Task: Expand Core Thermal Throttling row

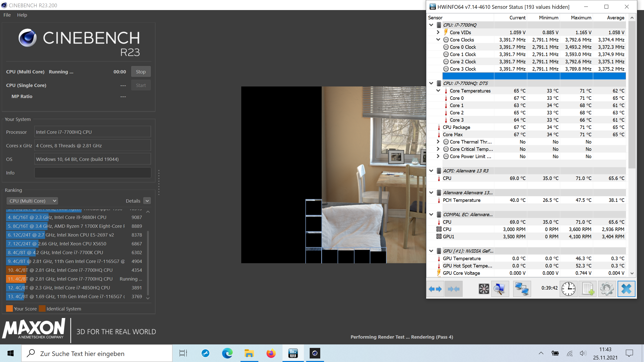Action: 438,142
